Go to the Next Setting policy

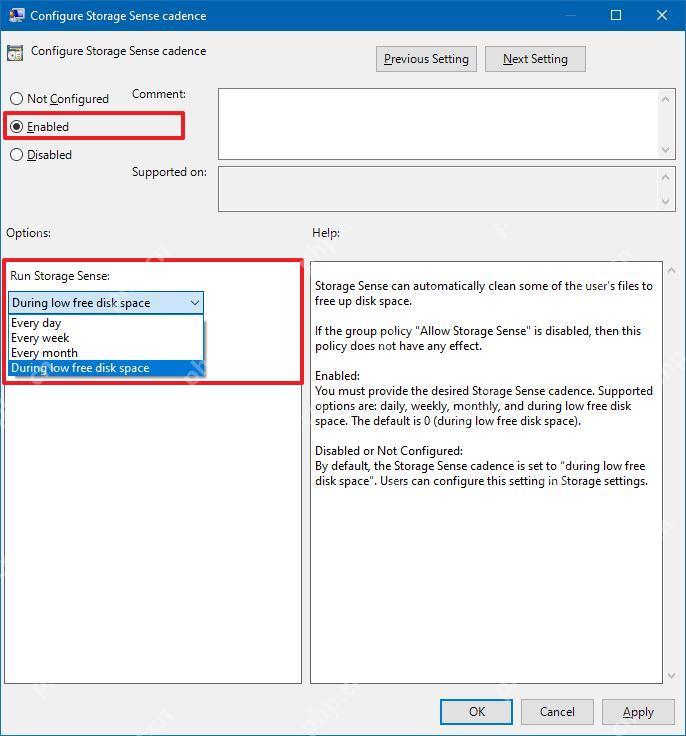point(535,59)
